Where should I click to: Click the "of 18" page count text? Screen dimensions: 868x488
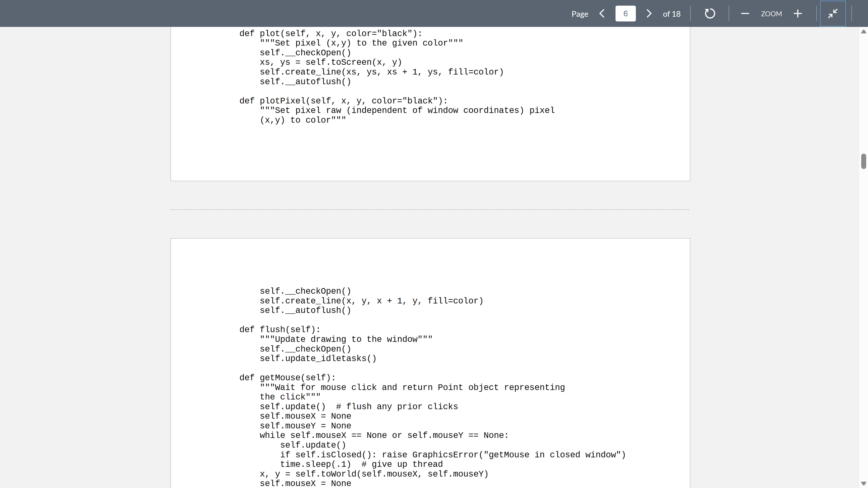point(671,14)
